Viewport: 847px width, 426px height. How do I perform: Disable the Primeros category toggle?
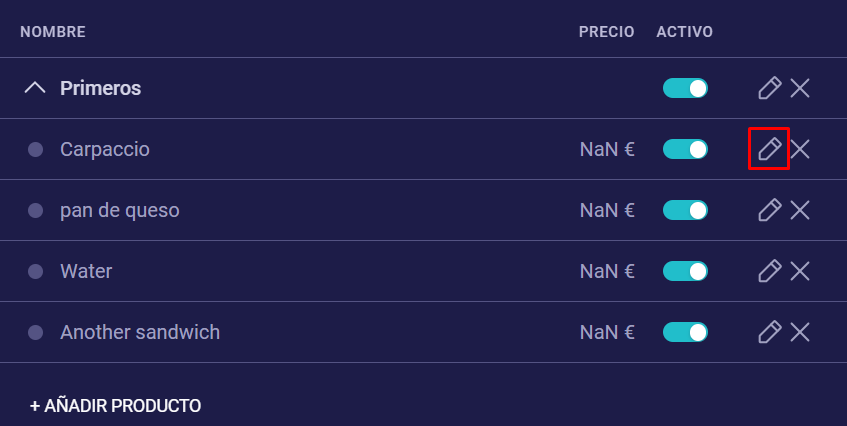(685, 88)
